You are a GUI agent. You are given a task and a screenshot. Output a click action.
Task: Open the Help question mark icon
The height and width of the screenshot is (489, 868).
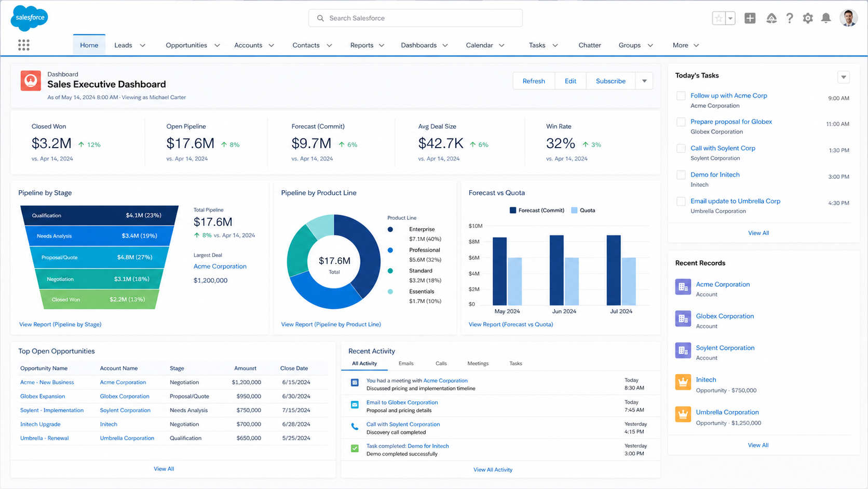(x=790, y=18)
